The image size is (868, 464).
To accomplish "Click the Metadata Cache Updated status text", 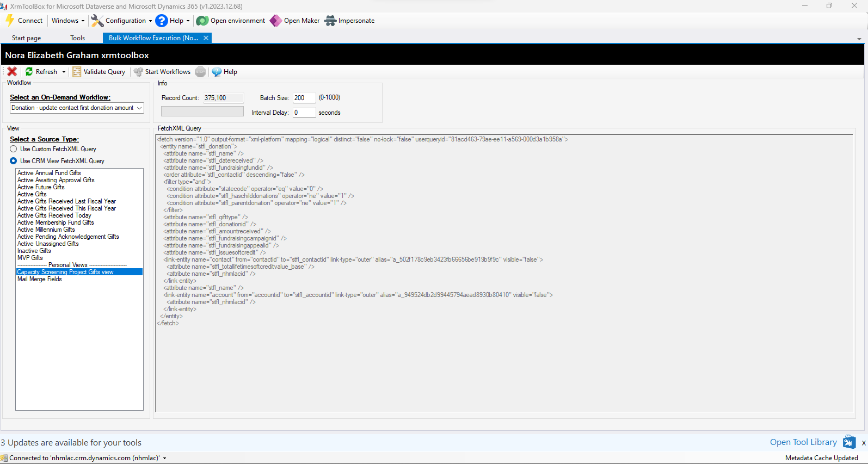I will pos(821,458).
